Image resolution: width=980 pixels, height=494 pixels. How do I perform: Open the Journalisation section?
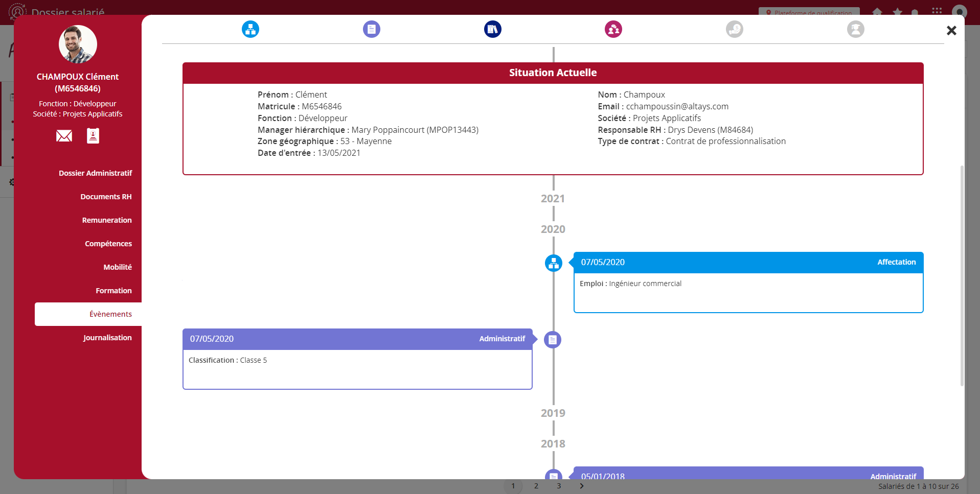tap(107, 338)
